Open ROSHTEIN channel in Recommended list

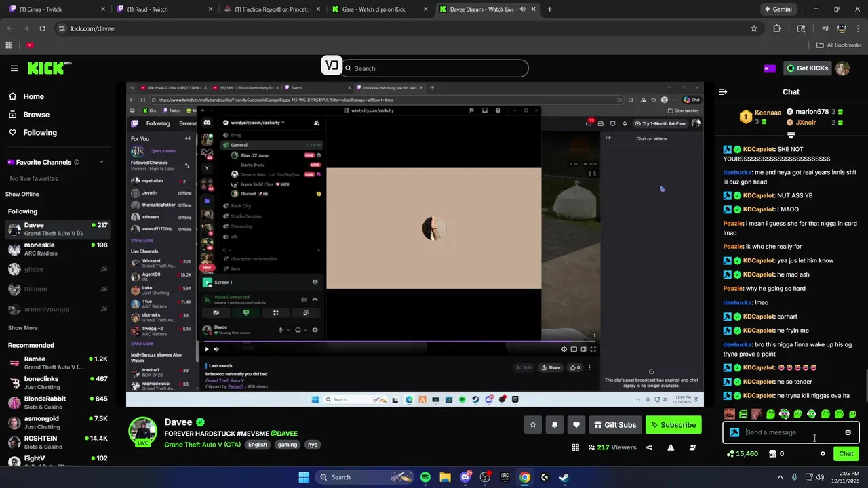(x=56, y=442)
